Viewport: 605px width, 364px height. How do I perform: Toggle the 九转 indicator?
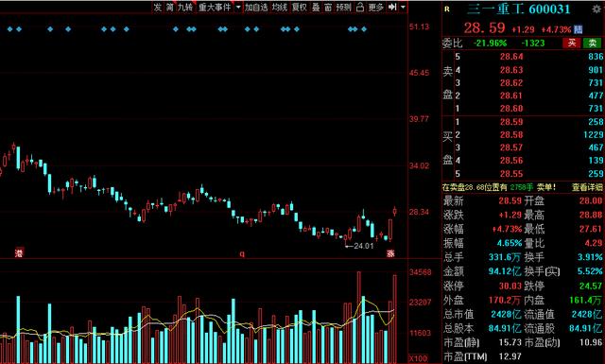click(x=185, y=7)
